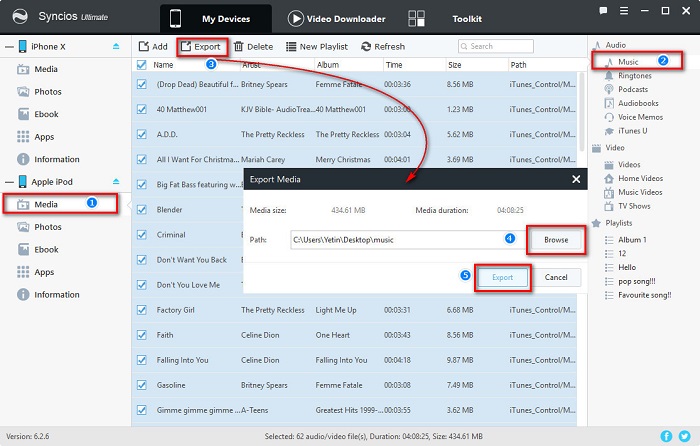Viewport: 700px width, 446px height.
Task: Uncheck the Gasoline track
Action: pos(142,385)
